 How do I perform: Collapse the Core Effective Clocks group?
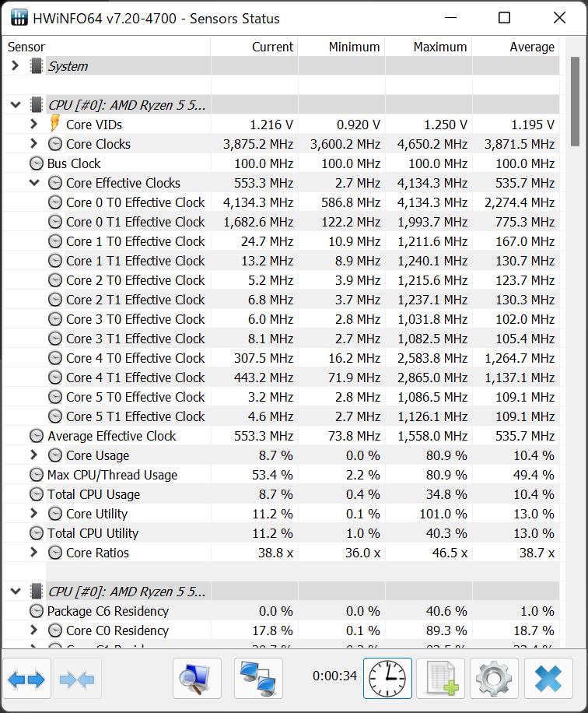[34, 182]
